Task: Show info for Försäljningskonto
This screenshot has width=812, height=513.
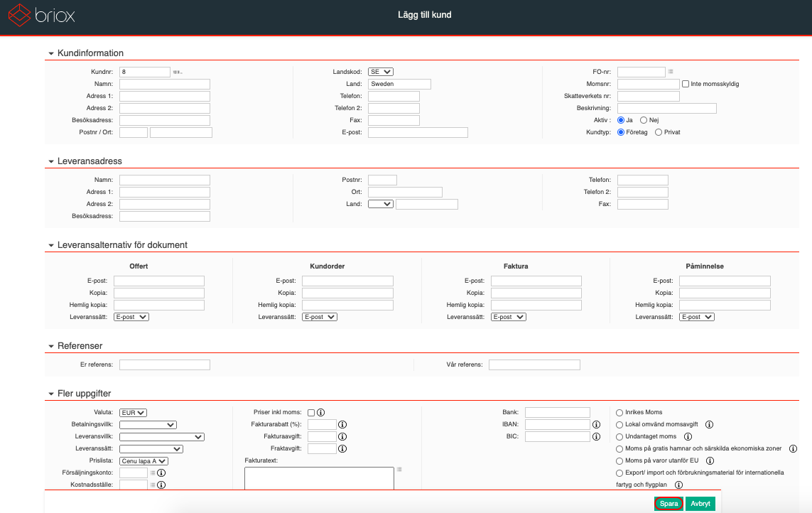Action: (161, 472)
